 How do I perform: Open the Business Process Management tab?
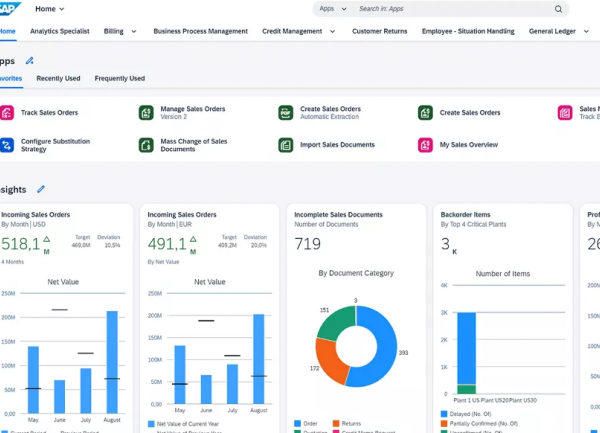(201, 31)
